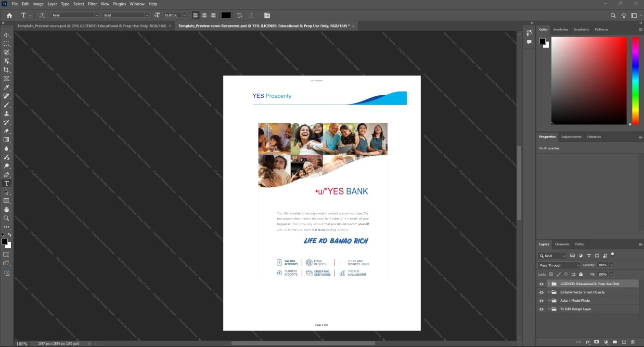Hide the To Edit Design Layer group

click(x=541, y=309)
